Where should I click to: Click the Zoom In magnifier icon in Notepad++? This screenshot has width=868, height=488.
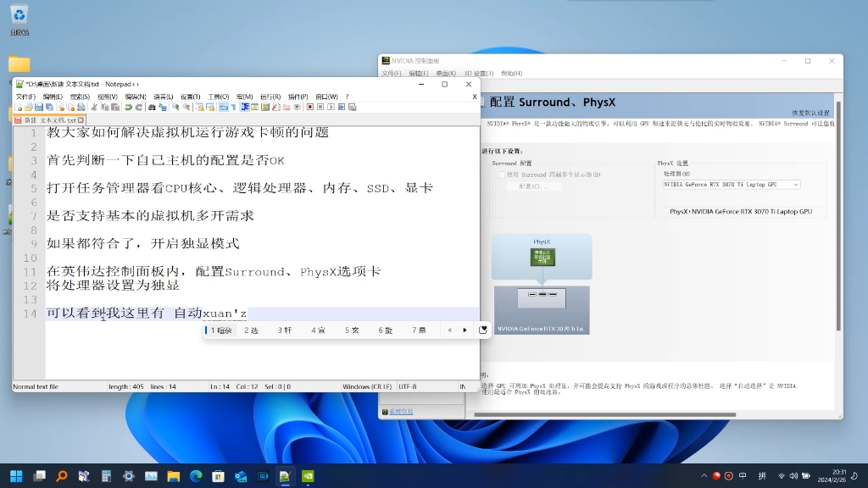[175, 108]
